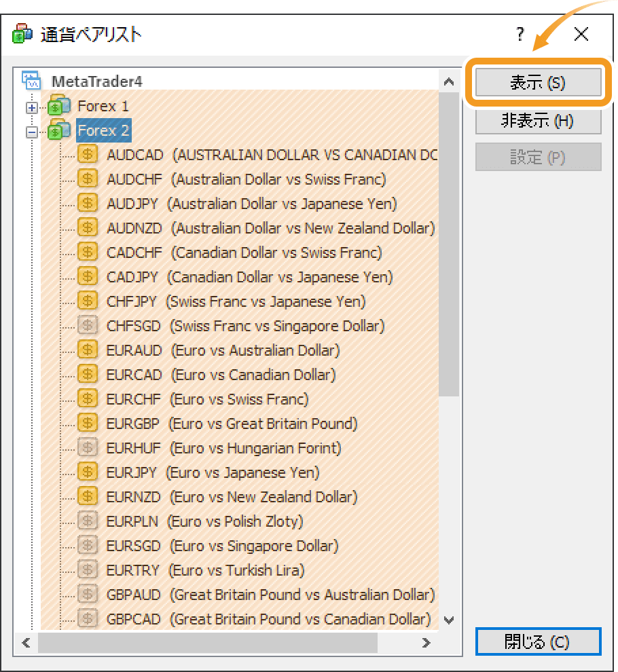
Task: Click the question mark help button
Action: 520,33
